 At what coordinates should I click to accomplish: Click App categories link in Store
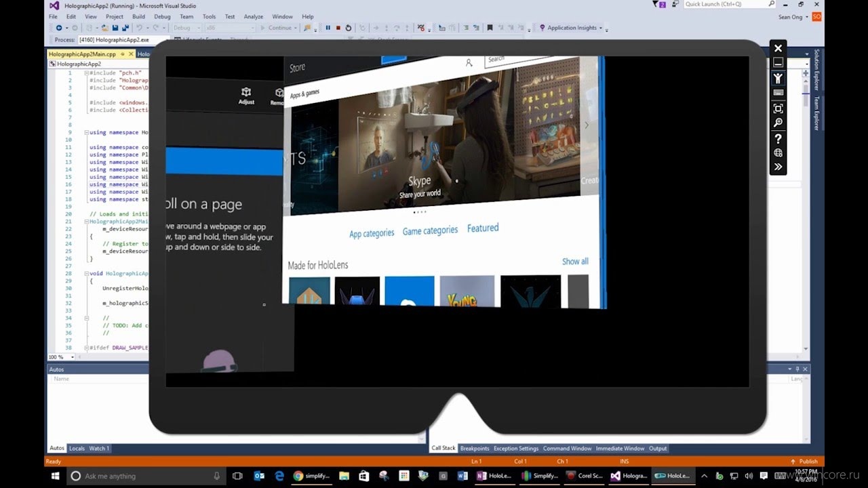[372, 233]
